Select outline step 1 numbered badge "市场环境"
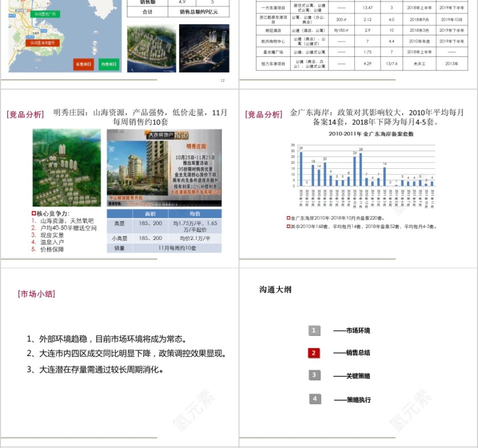The width and height of the screenshot is (478, 448). pyautogui.click(x=314, y=330)
